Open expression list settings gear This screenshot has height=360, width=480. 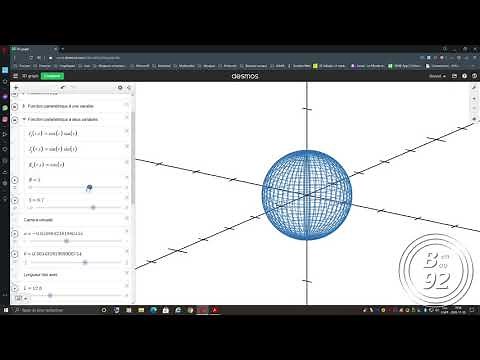(120, 87)
